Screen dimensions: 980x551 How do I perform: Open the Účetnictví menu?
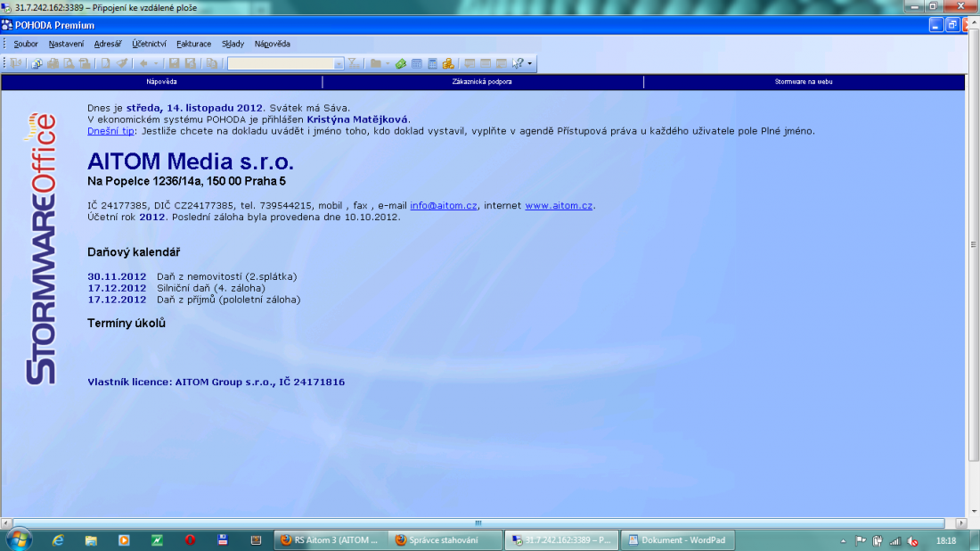click(x=149, y=44)
